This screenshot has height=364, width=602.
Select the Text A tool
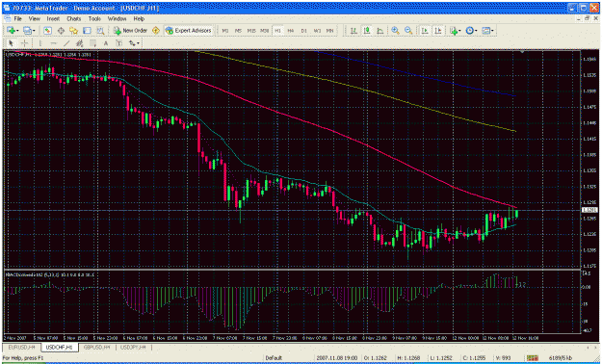tap(106, 43)
